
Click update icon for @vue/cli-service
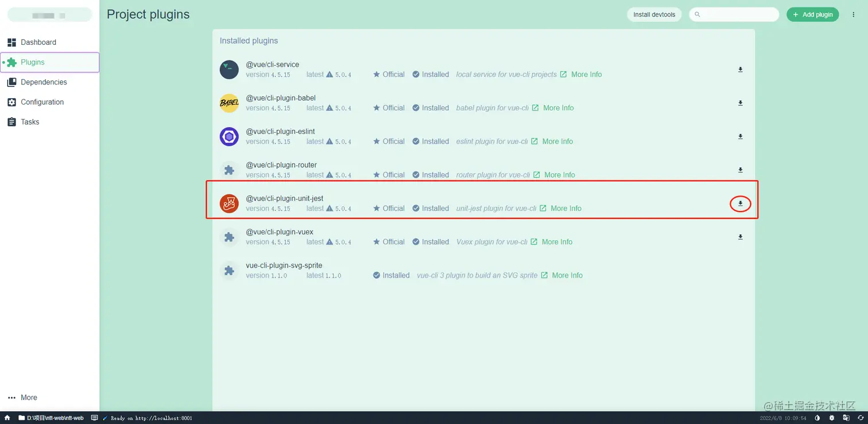pos(740,70)
